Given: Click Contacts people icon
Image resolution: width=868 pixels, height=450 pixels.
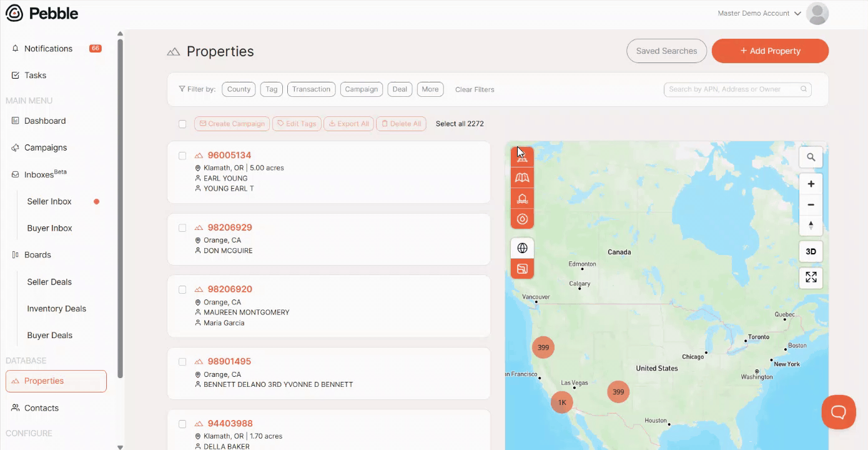Looking at the screenshot, I should click(x=16, y=408).
